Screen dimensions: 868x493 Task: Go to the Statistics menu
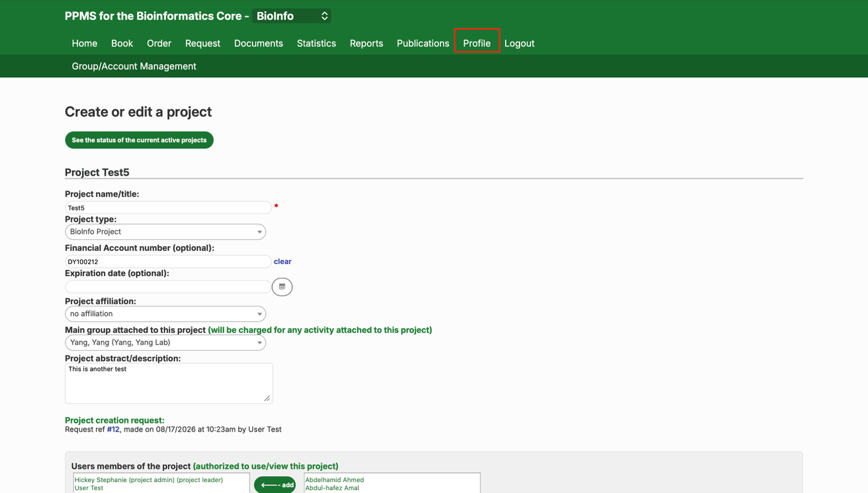click(x=316, y=43)
